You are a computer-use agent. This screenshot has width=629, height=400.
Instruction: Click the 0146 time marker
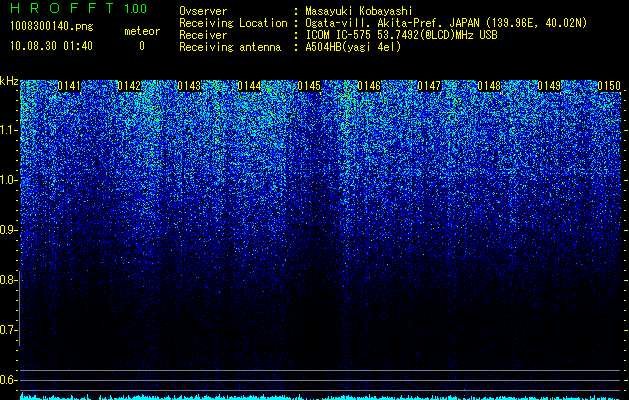[x=369, y=86]
